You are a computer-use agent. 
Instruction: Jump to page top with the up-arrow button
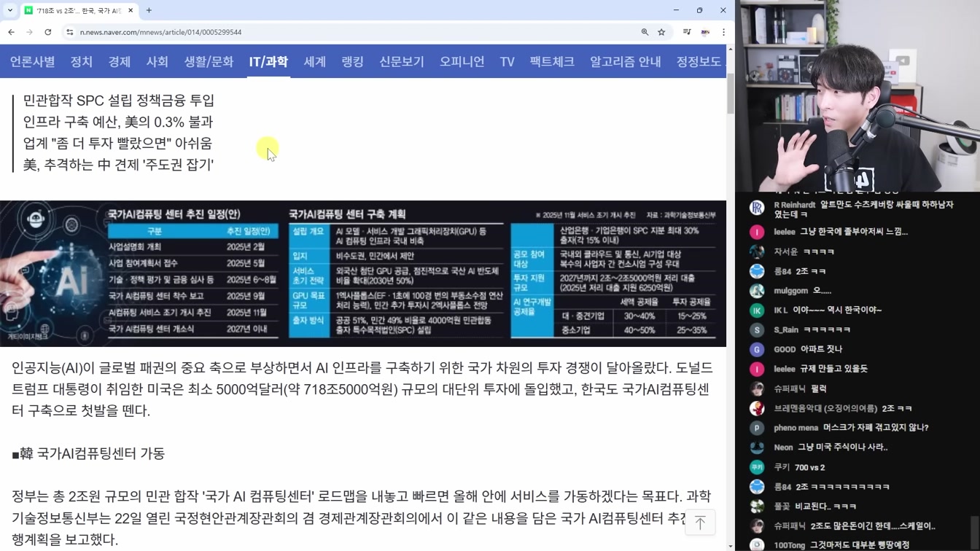[x=700, y=523]
